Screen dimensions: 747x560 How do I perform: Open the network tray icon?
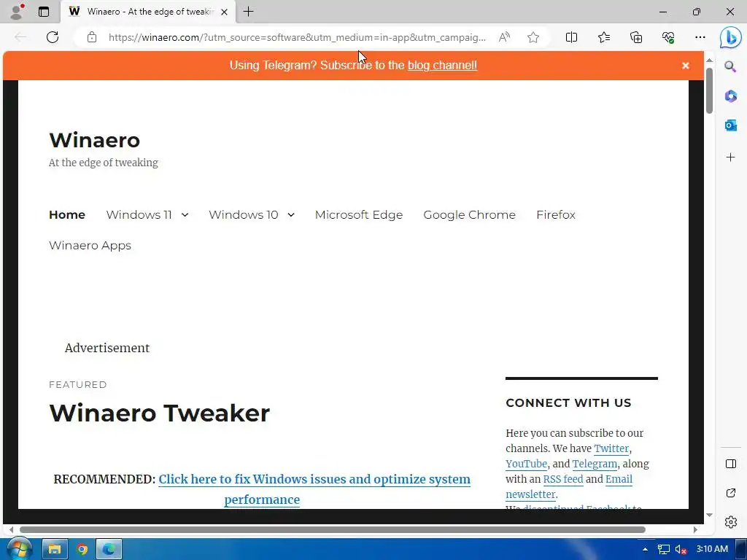point(663,549)
